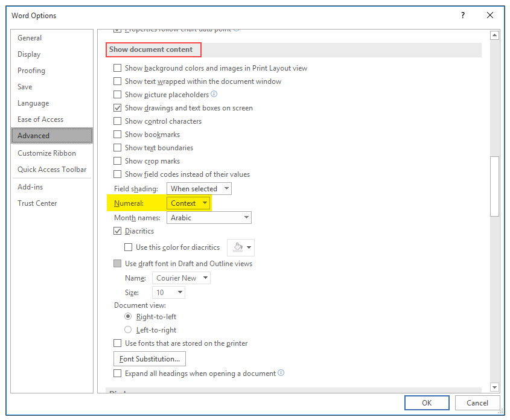Toggle Use draft font in Draft and Outline views
510x420 pixels.
[x=117, y=263]
